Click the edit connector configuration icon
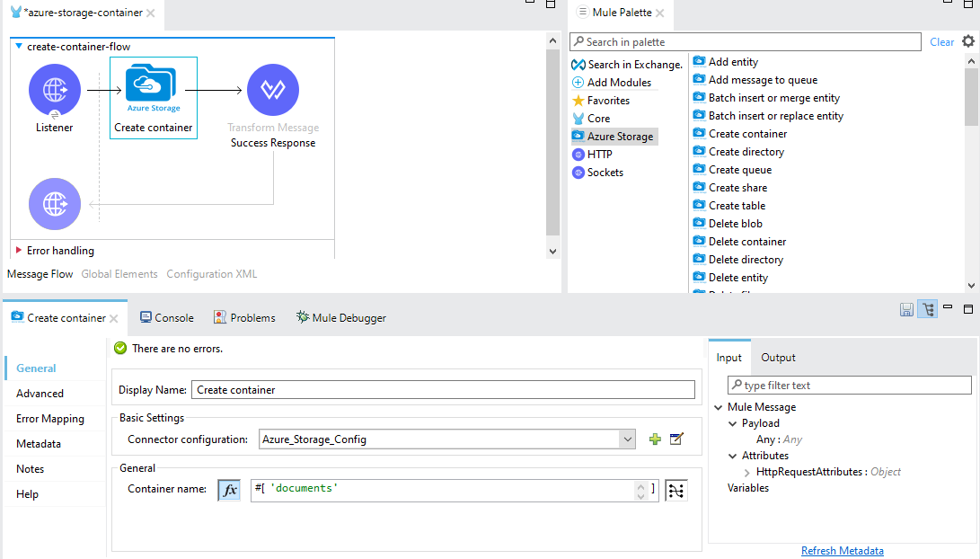The image size is (980, 559). click(x=676, y=439)
